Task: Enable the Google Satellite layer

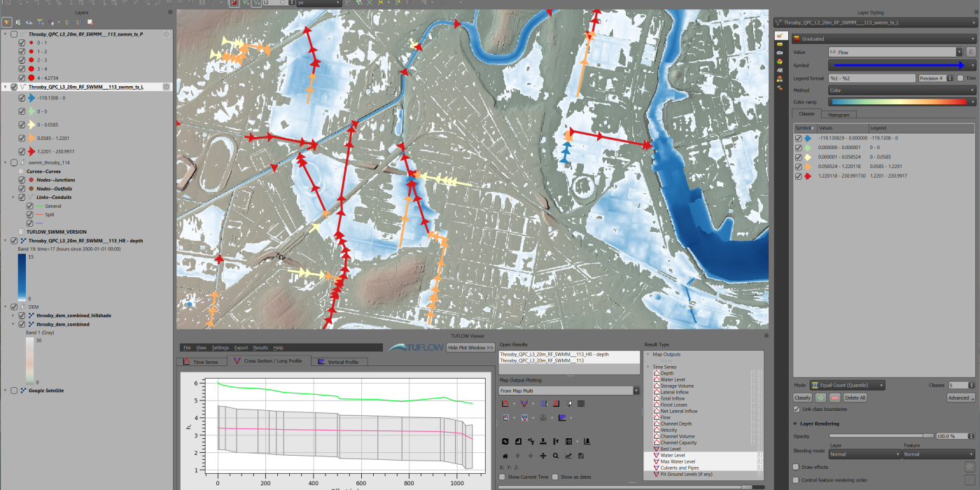Action: coord(14,390)
